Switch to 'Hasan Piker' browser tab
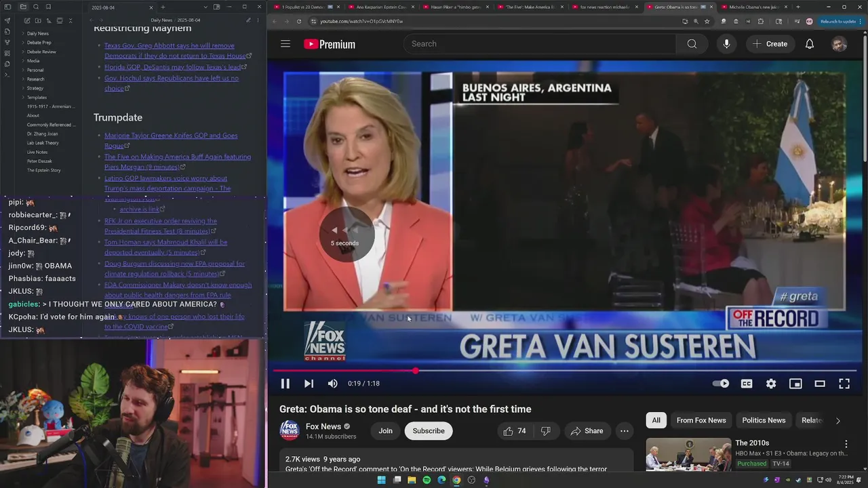 (x=456, y=7)
